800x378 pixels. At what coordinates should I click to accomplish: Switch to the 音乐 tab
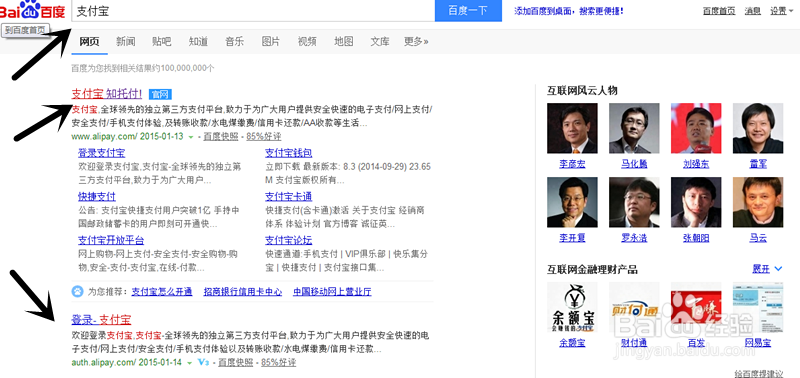[x=235, y=41]
